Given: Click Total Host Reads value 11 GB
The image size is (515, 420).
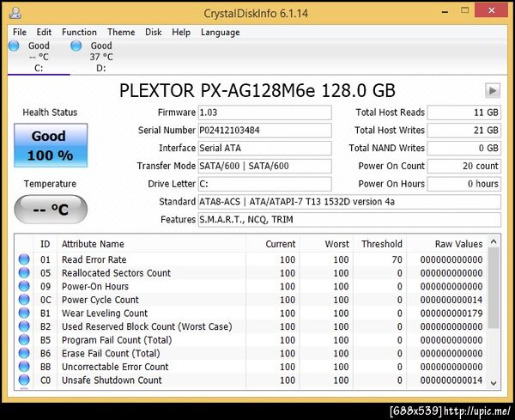Looking at the screenshot, I should click(463, 113).
